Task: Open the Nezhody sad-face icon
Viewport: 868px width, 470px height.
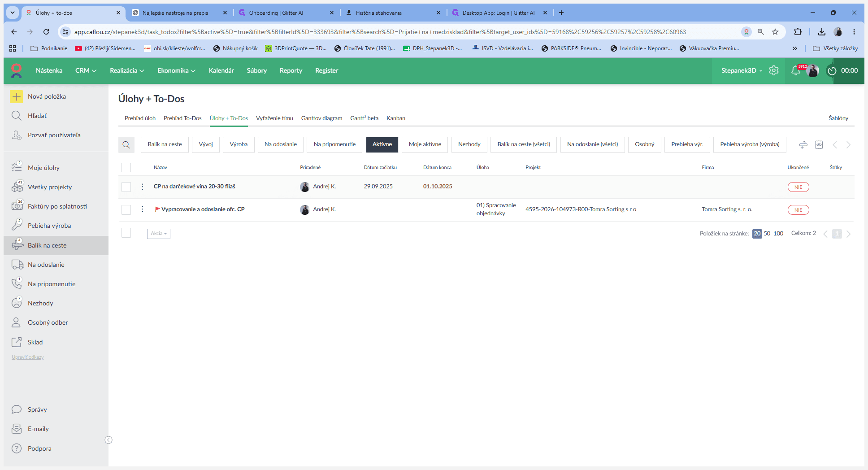Action: tap(17, 303)
